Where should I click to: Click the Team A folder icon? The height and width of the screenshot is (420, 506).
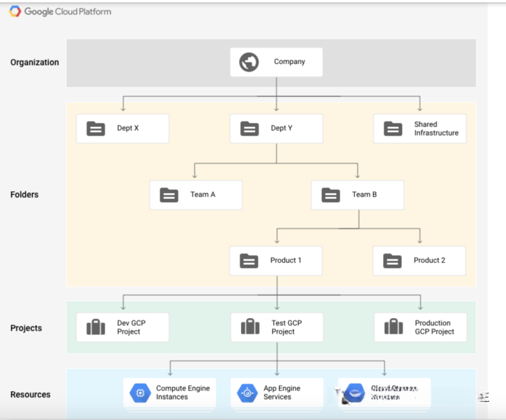169,195
